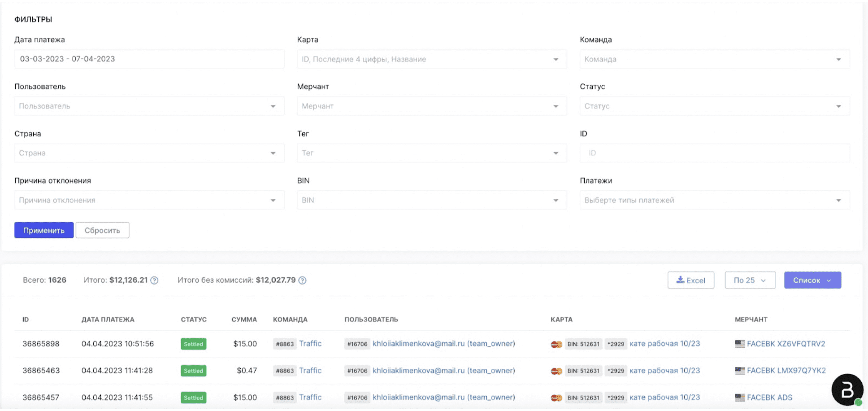Click *2929 card tag in row 36865898

click(x=616, y=344)
